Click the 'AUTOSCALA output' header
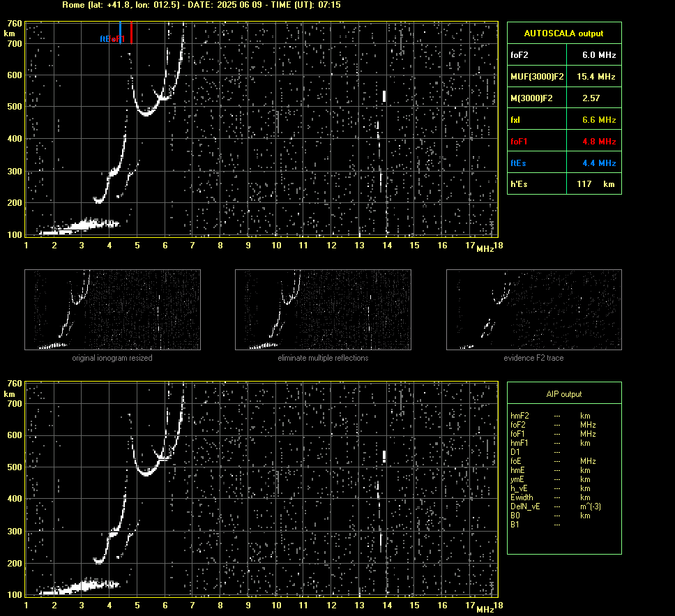The width and height of the screenshot is (675, 616). [564, 33]
